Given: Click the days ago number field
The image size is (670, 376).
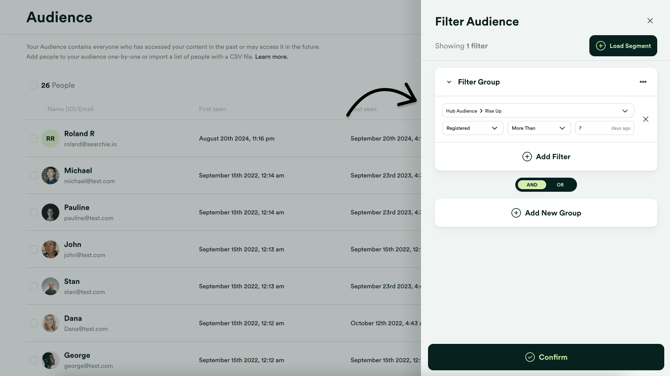Looking at the screenshot, I should pos(605,128).
